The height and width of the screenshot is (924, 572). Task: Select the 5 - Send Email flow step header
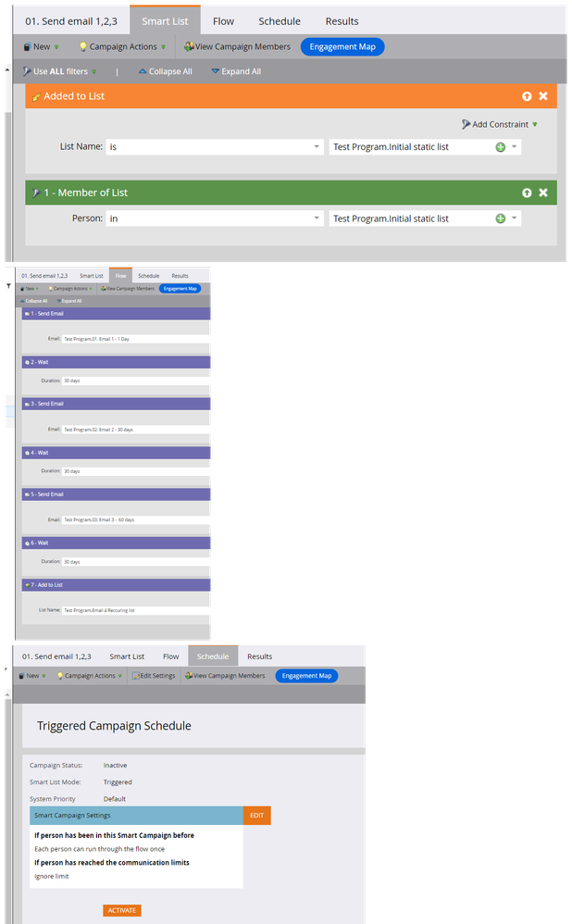pos(116,494)
